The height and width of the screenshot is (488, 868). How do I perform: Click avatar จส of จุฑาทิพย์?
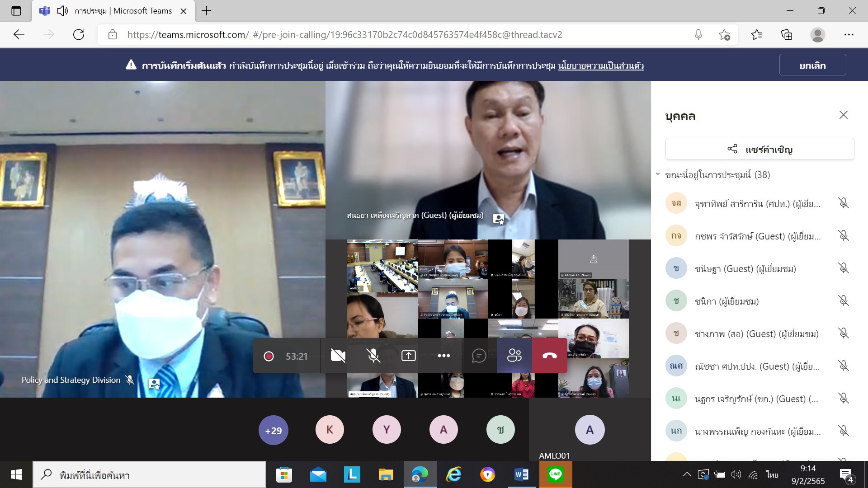(x=676, y=203)
